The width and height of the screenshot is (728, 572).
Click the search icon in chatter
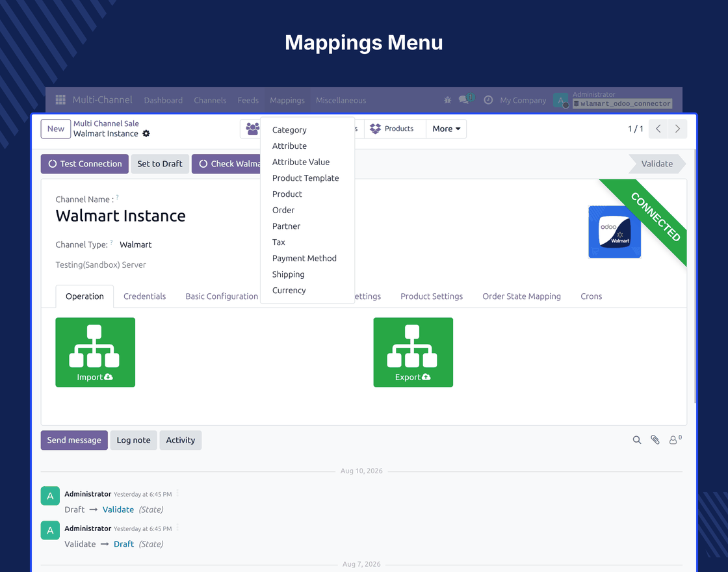[637, 440]
